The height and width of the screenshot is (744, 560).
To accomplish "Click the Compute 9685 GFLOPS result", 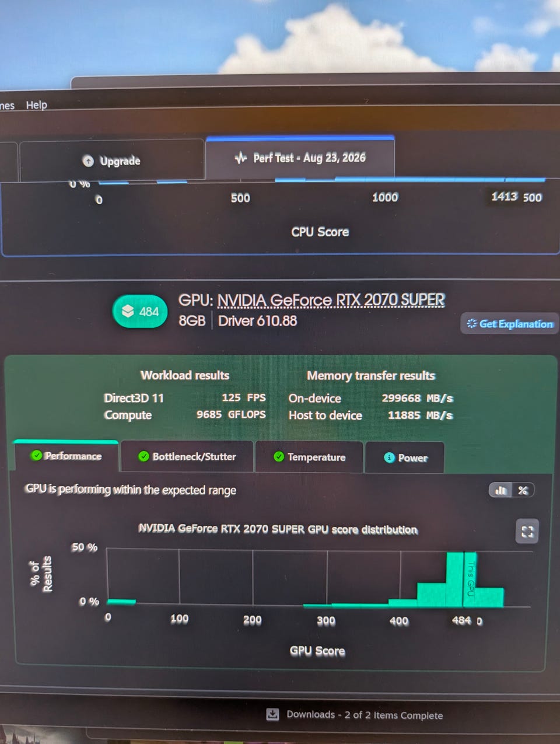I will tap(184, 415).
